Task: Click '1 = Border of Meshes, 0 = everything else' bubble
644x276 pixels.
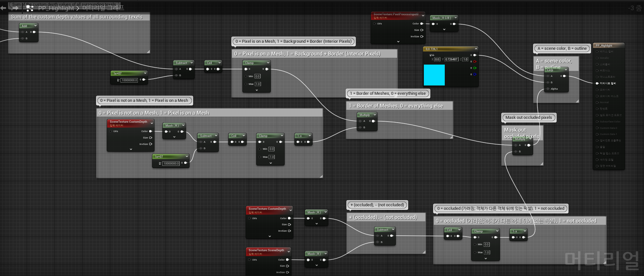Action: pyautogui.click(x=388, y=93)
